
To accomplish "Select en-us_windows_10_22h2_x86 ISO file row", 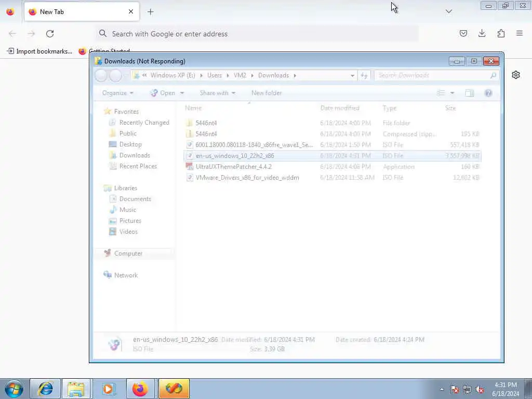I will (332, 156).
